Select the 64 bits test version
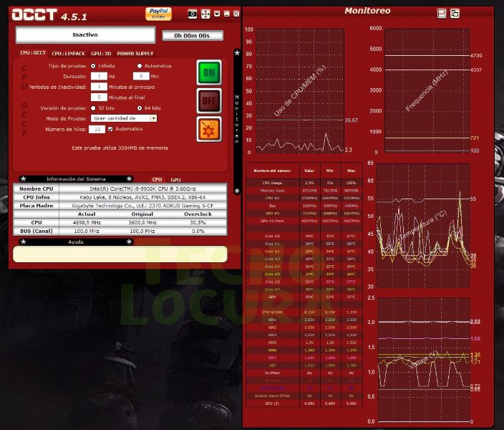The width and height of the screenshot is (504, 430). tap(140, 108)
